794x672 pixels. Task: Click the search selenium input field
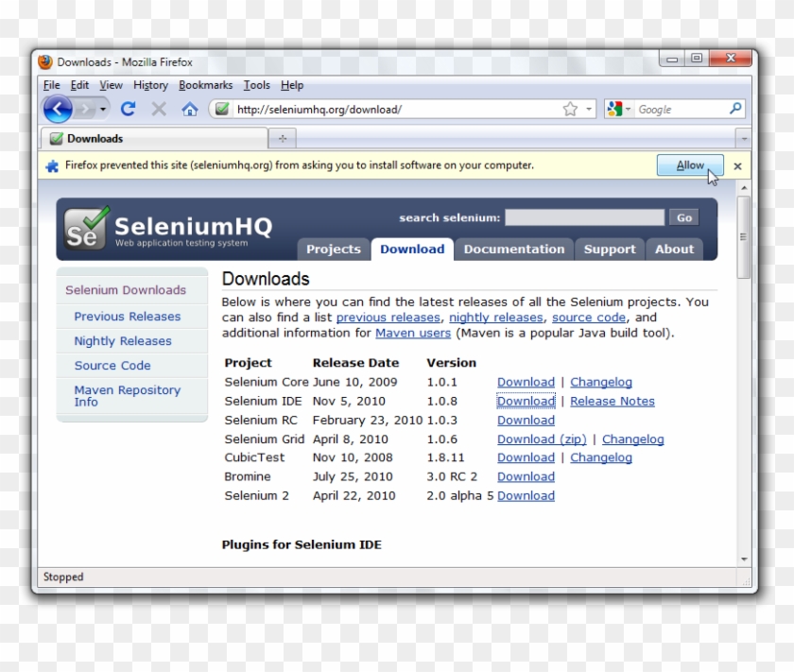coord(582,217)
